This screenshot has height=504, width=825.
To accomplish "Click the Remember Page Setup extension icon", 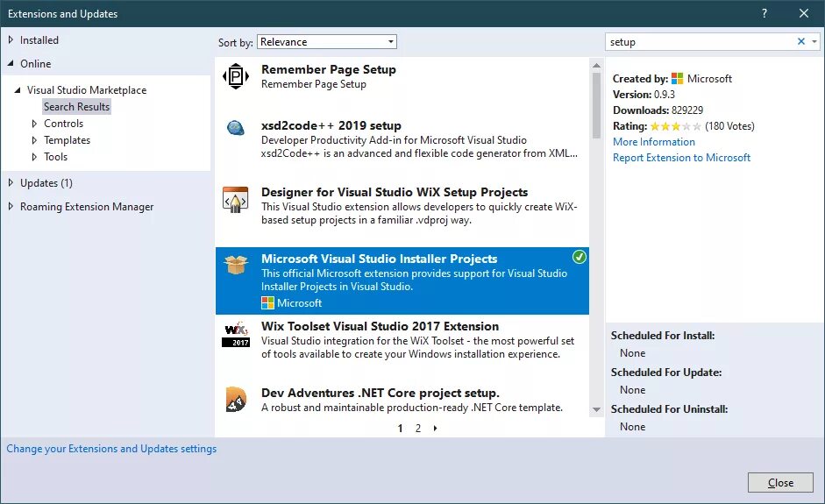I will point(236,76).
